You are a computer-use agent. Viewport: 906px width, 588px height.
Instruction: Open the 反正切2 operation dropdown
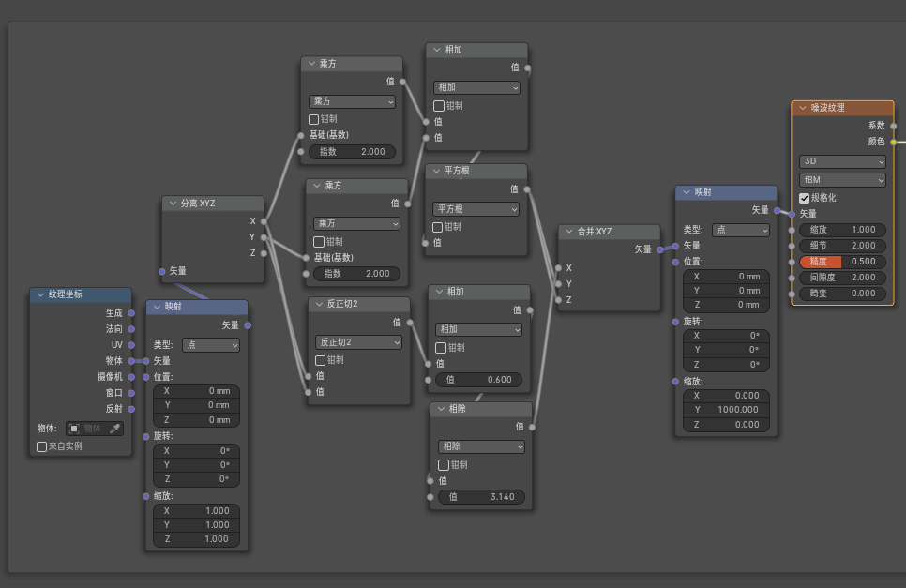pos(358,342)
